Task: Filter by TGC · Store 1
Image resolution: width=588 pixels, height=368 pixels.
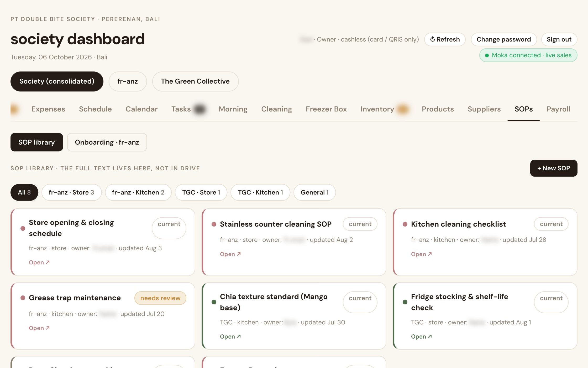Action: 201,192
